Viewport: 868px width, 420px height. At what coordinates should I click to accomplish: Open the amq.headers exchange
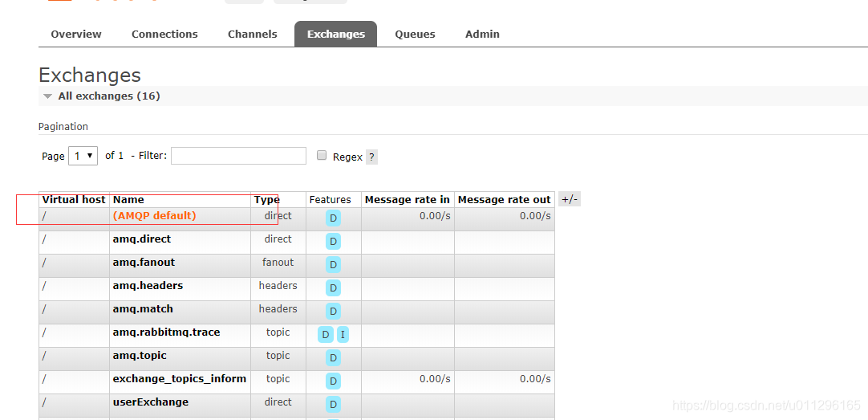coord(148,285)
